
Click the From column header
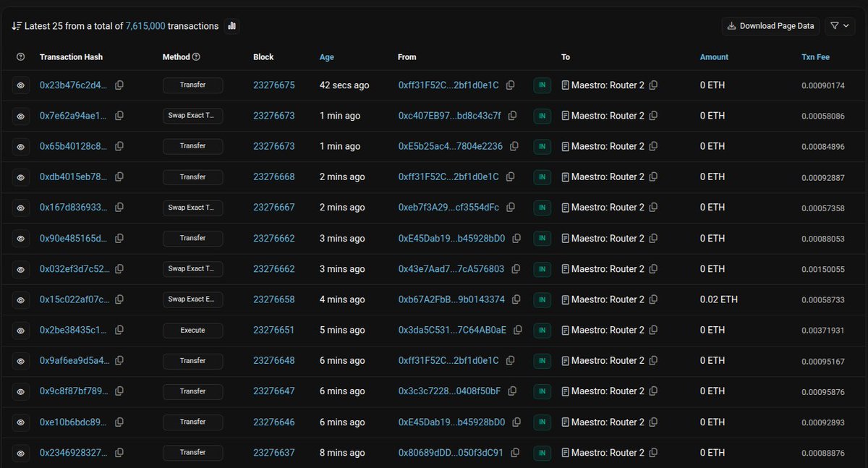407,56
